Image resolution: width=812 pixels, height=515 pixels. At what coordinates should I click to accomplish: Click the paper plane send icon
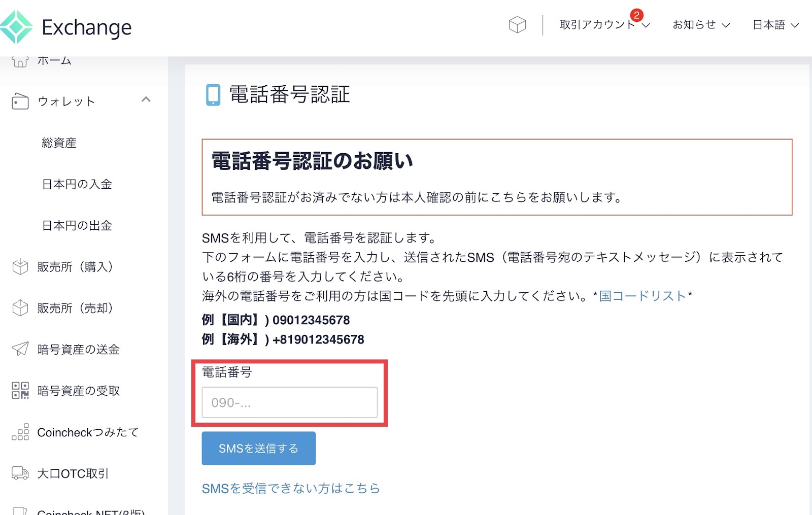coord(20,349)
